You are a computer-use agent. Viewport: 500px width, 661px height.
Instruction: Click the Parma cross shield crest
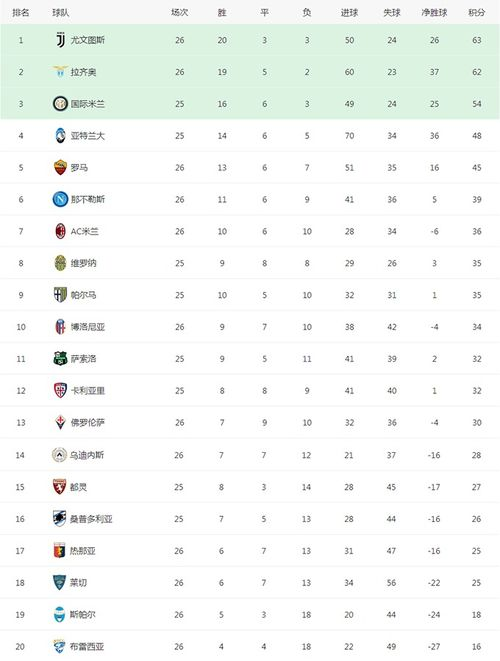(60, 295)
